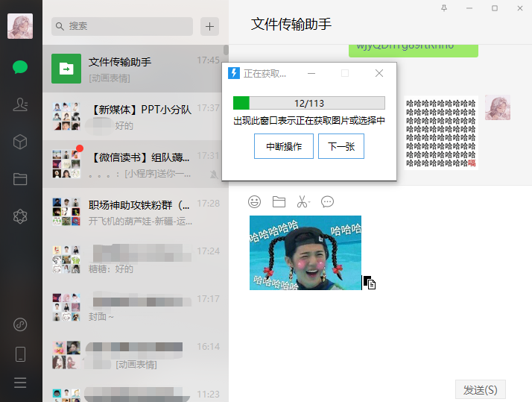Click the muted bell icon on 微信读书 chat
Viewport: 532px width, 402px height.
214,175
